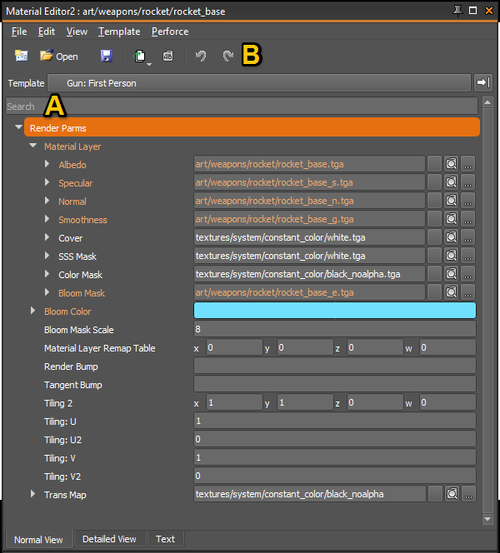Preview the Specular texture with magnifier icon
500x553 pixels.
click(451, 182)
